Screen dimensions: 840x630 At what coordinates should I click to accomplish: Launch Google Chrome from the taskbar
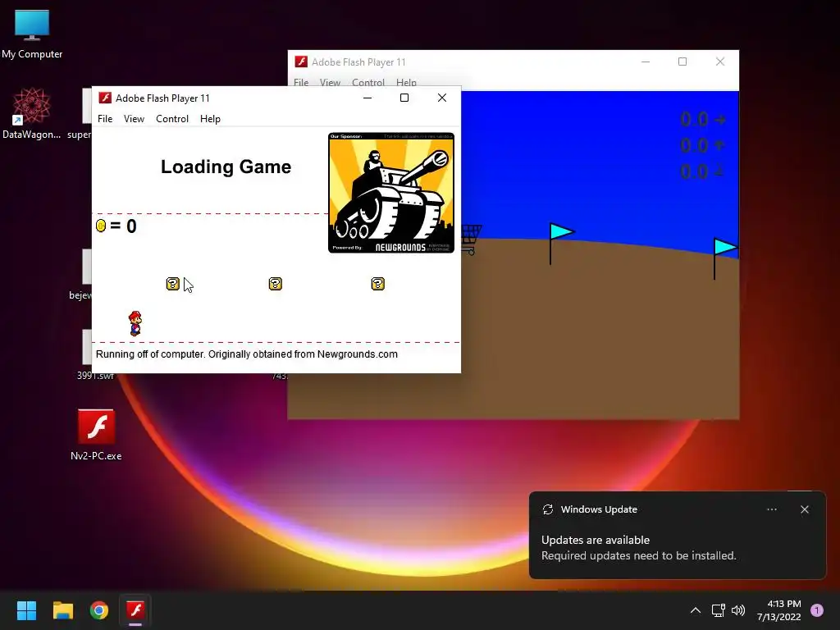tap(99, 610)
